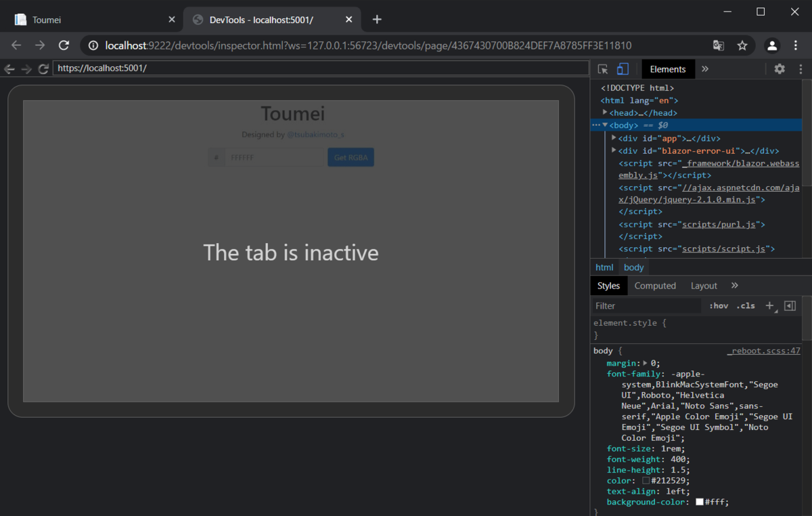
Task: Click the styles Filter input field
Action: [x=643, y=305]
